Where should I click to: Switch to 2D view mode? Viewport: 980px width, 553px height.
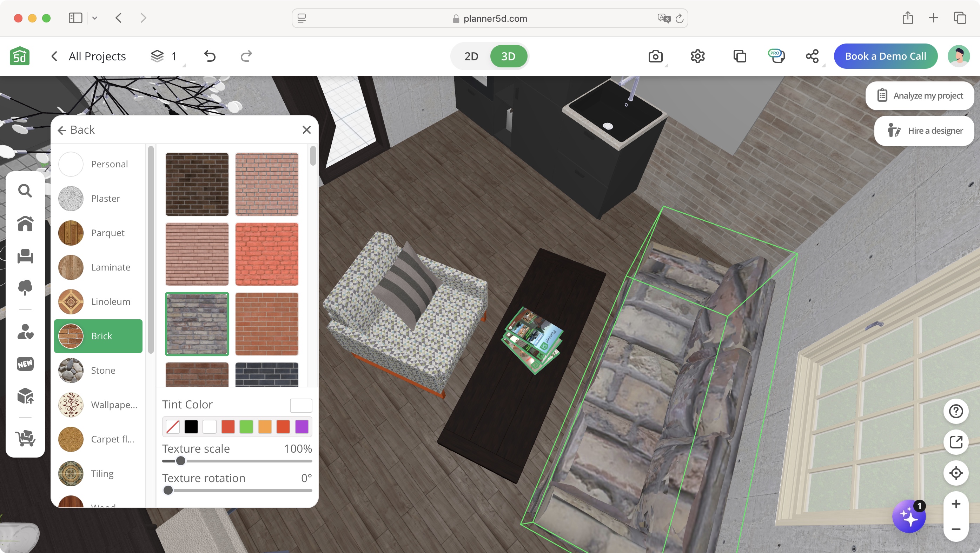pos(471,56)
